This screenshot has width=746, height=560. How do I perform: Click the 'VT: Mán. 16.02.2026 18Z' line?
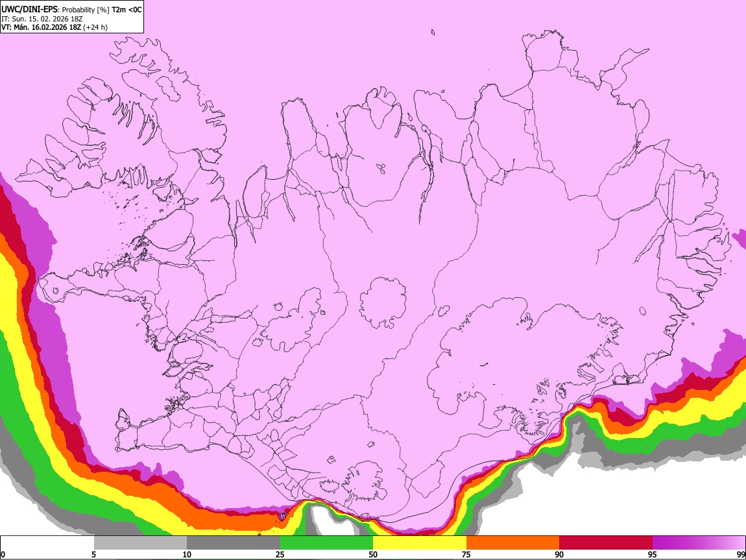pos(41,27)
